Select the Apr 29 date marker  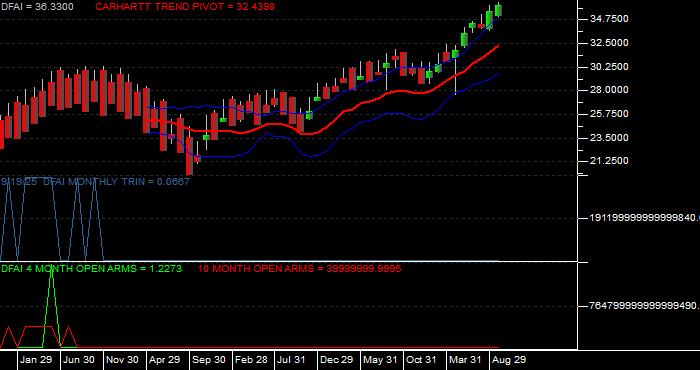(x=165, y=360)
